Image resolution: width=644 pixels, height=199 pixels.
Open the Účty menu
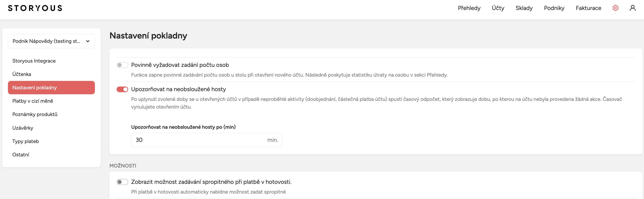pos(498,8)
